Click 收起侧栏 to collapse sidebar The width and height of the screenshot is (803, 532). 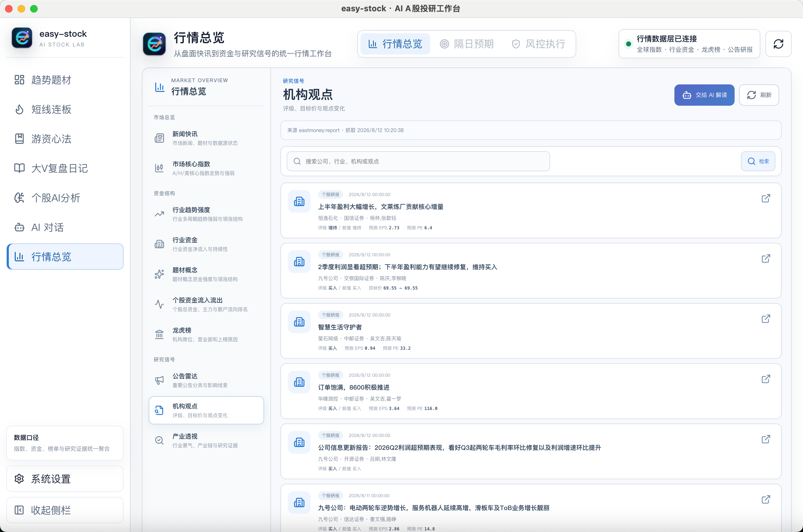(65, 510)
